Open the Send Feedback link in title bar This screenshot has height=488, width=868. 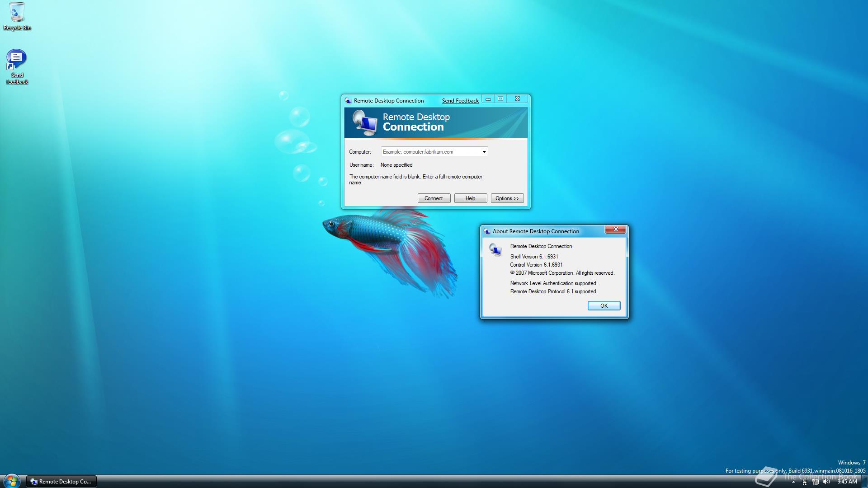460,101
